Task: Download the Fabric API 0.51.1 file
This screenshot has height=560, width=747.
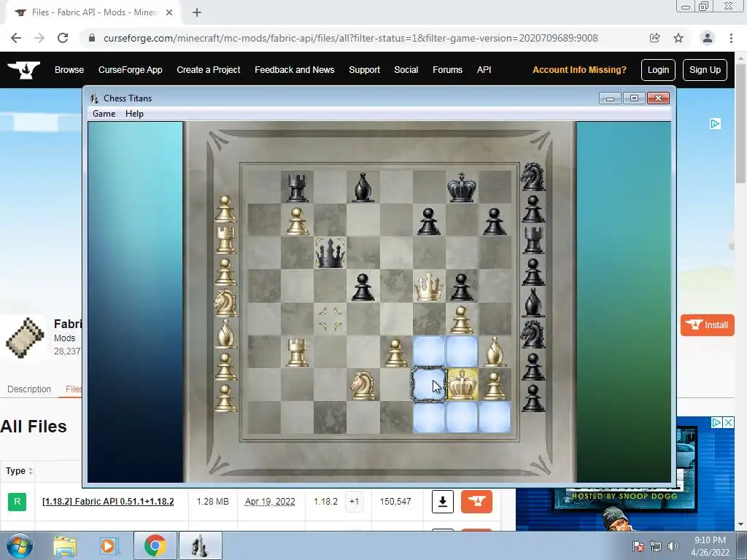Action: (443, 502)
